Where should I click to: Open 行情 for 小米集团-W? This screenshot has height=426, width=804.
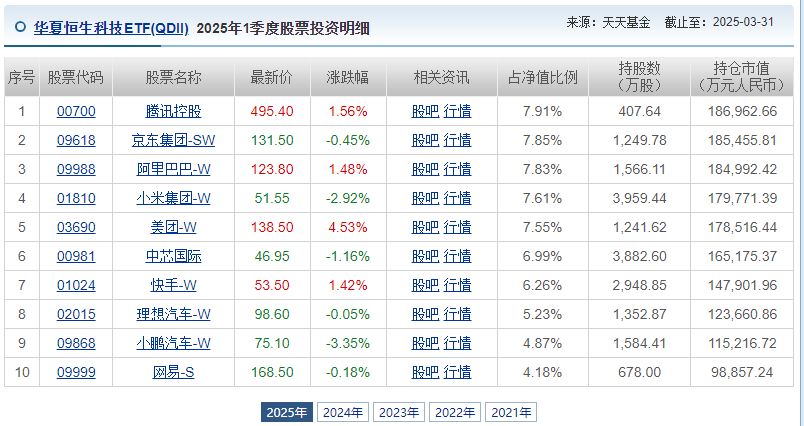457,198
